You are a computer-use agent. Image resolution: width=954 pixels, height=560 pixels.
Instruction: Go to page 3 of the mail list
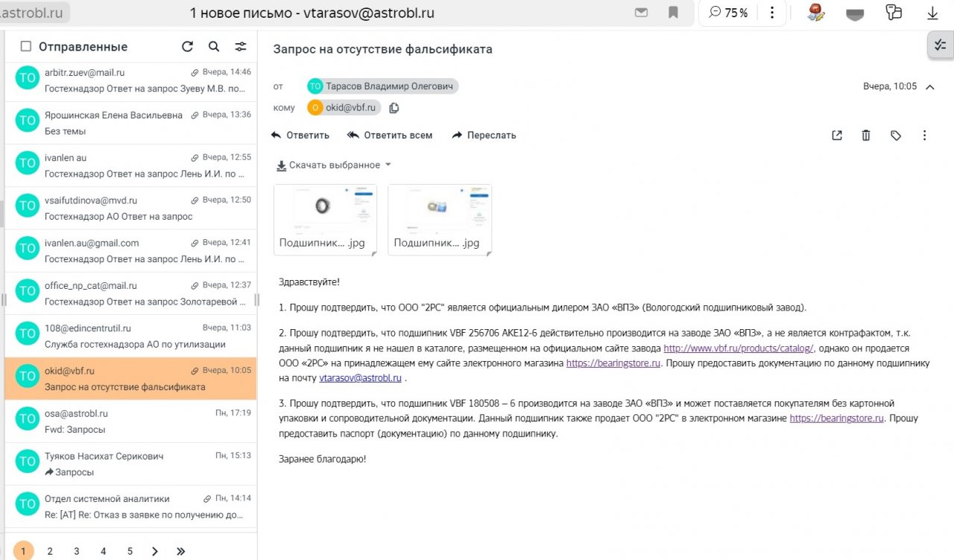point(77,551)
